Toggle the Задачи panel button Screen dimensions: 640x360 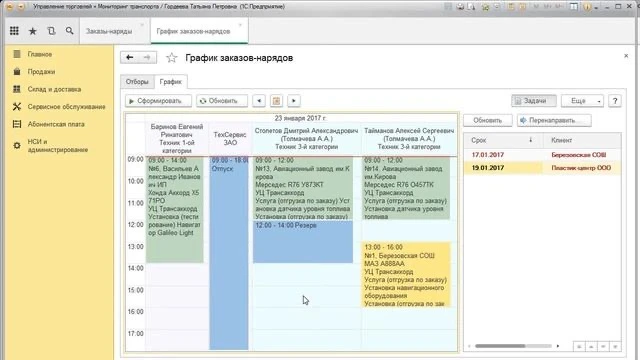534,101
